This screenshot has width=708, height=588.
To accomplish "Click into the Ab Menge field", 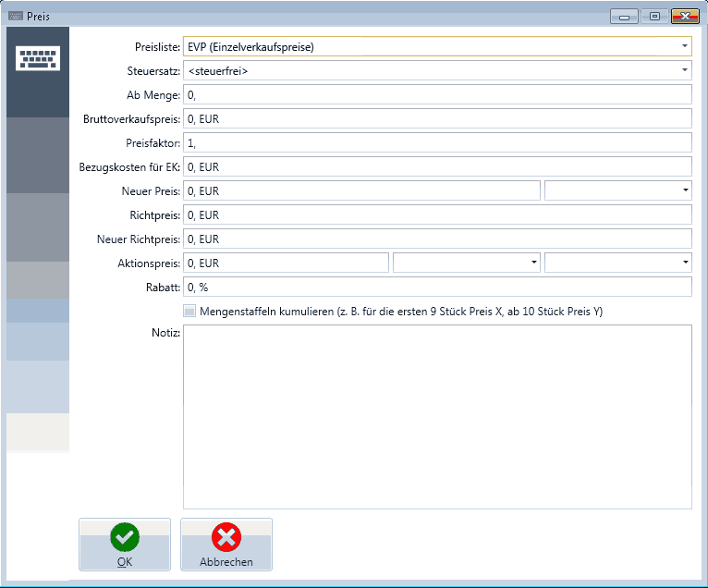I will [x=437, y=94].
